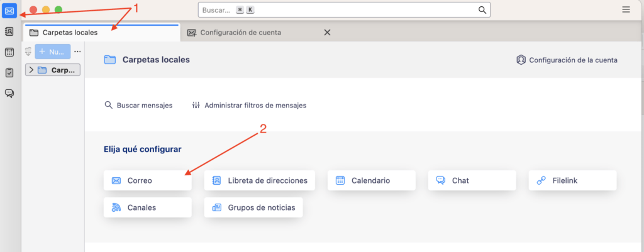Open the hamburger application menu
The image size is (644, 252).
(626, 10)
